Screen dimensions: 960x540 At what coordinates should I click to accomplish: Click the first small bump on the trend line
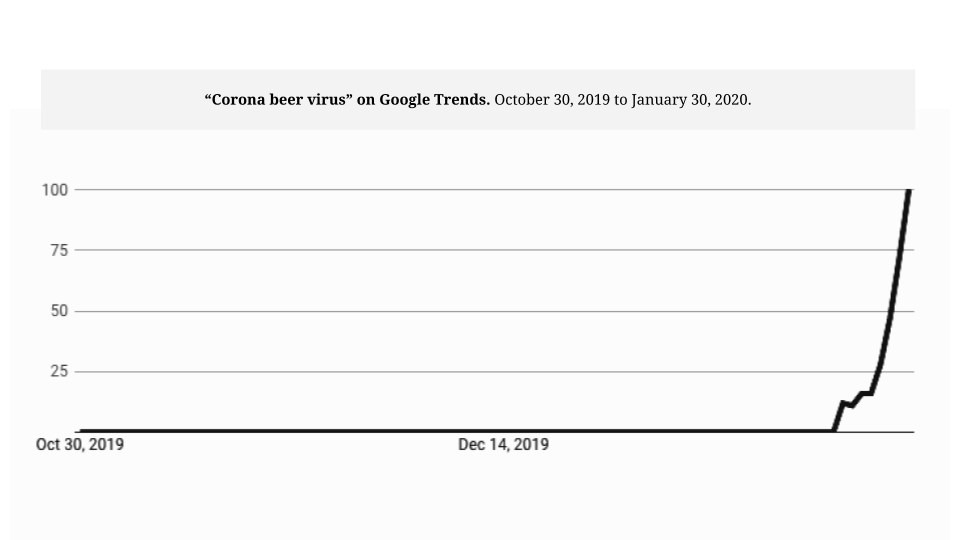(x=843, y=403)
